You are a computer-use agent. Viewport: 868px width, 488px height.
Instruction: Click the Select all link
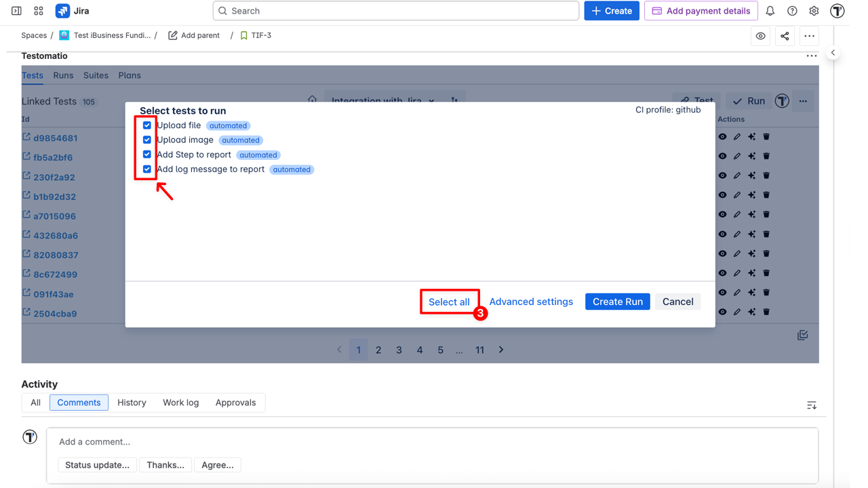tap(449, 301)
